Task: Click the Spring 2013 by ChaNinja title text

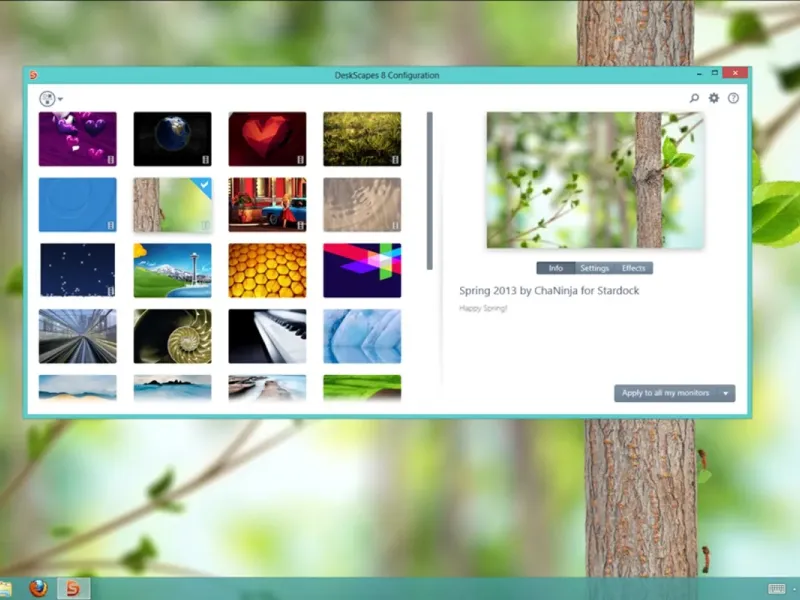Action: pos(549,291)
